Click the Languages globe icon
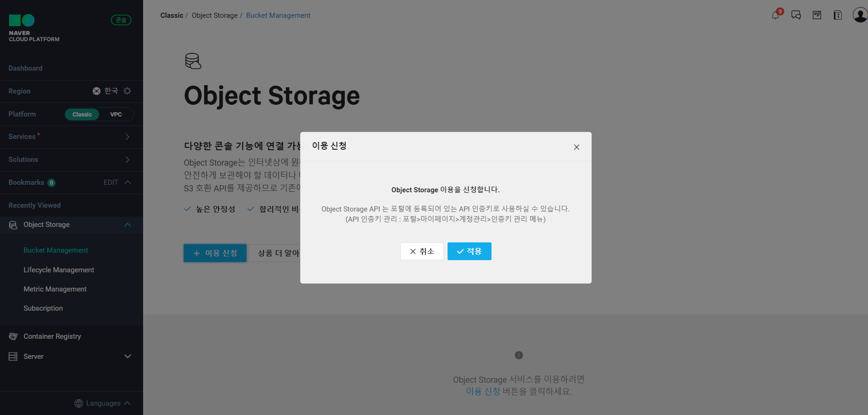 click(x=79, y=403)
